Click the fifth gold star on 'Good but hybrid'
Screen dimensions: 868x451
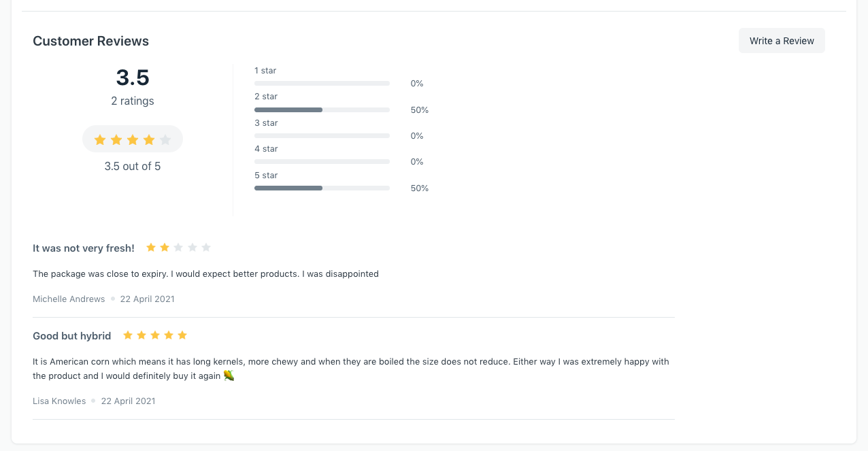point(182,335)
